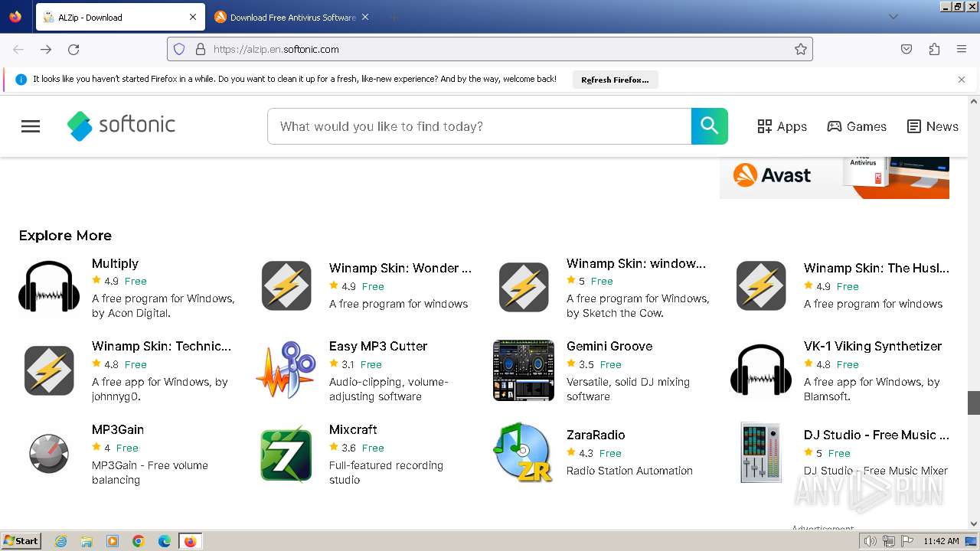Reload the current page
Image resolution: width=980 pixels, height=551 pixels.
click(x=73, y=49)
